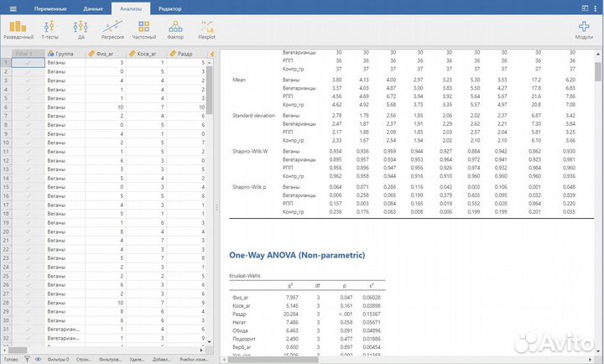Click the Обида row in Kruskal-Wallis table
The image size is (604, 364).
[307, 330]
